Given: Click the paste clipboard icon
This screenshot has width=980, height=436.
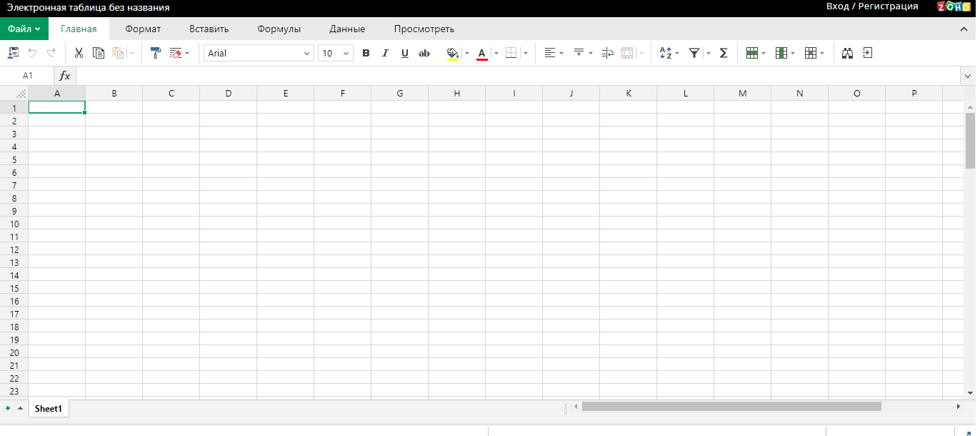Looking at the screenshot, I should click(119, 53).
